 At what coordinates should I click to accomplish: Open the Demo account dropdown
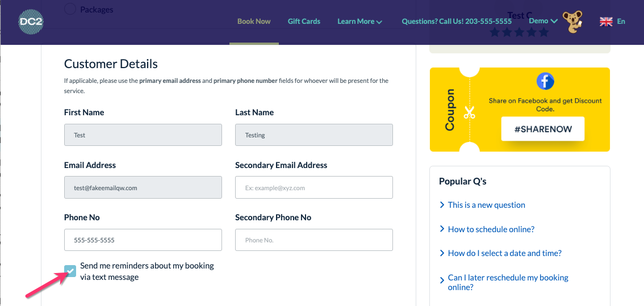543,21
